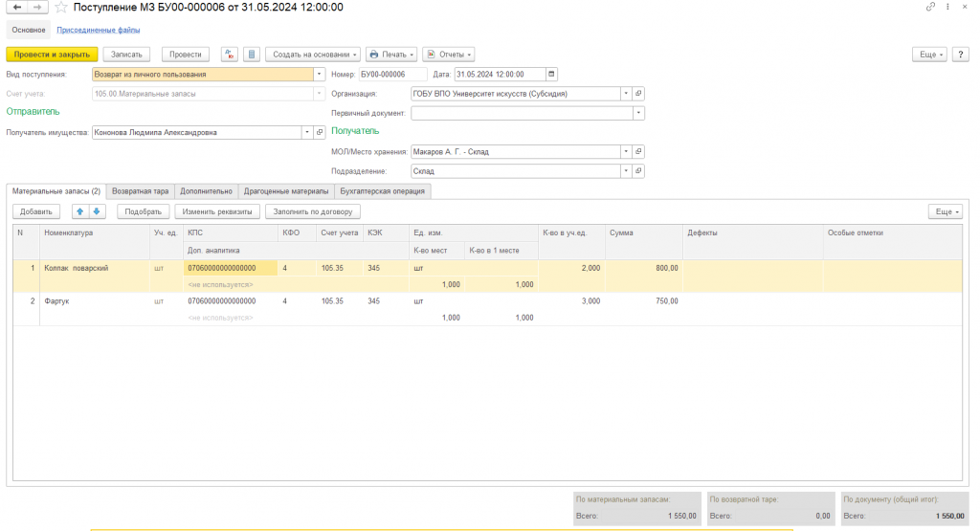
Task: Open Присоединенные файлы link
Action: click(99, 30)
